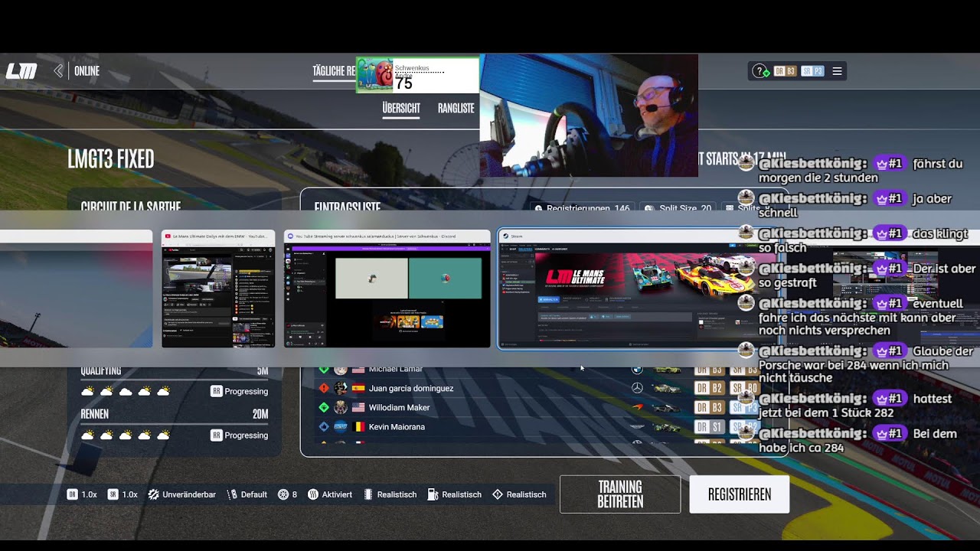Viewport: 980px width, 551px height.
Task: Click the Schwenkus 75 overlay widget
Action: click(418, 76)
